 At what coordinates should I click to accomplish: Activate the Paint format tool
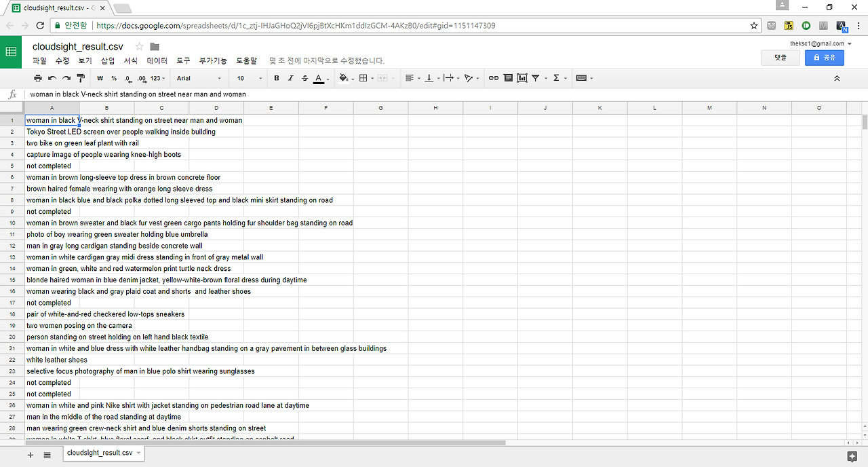click(81, 79)
